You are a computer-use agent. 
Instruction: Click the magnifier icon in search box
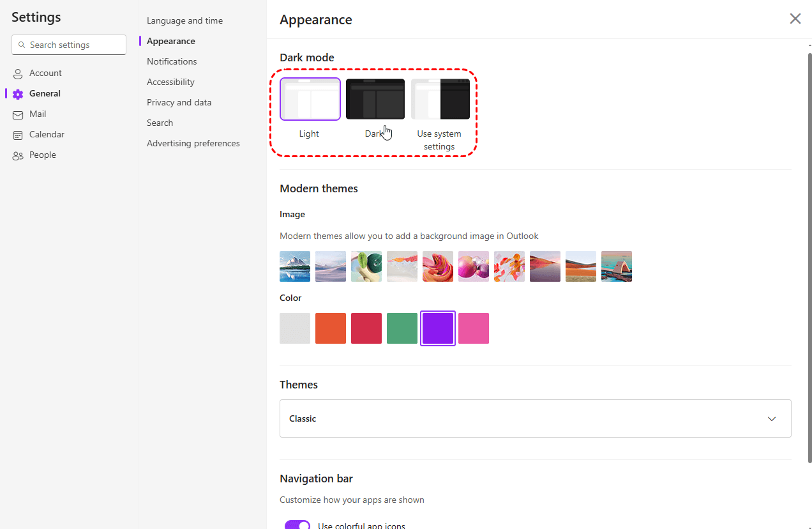[x=22, y=45]
